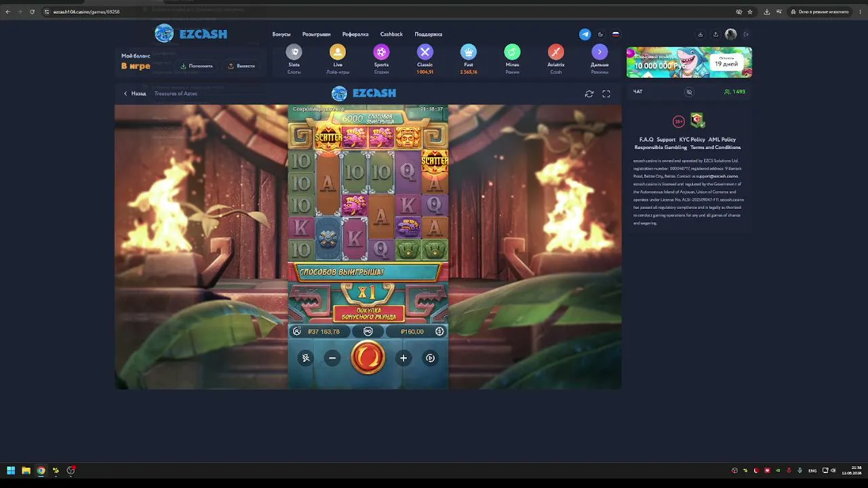
Task: Click the Вывести withdraw button
Action: 241,66
